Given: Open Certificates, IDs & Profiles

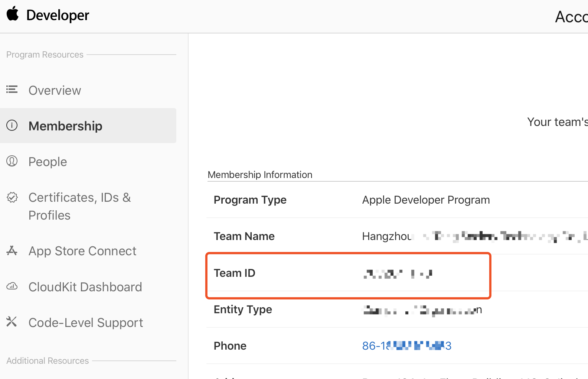Looking at the screenshot, I should (80, 206).
